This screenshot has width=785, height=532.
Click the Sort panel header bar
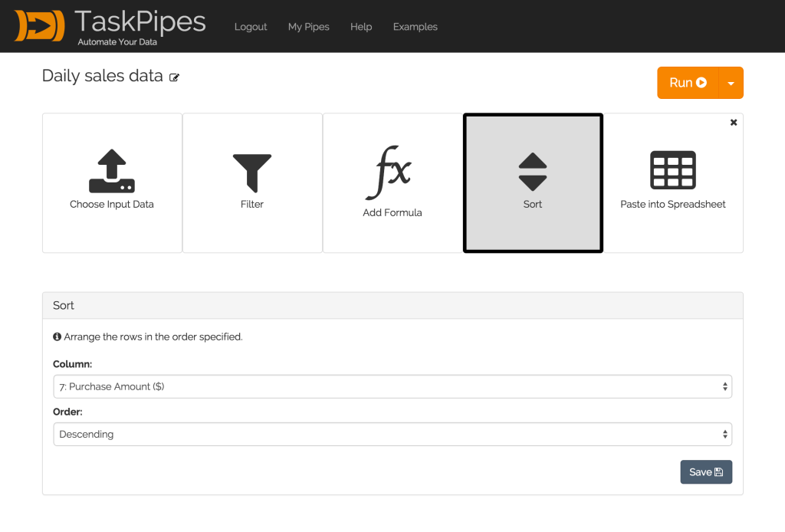[x=392, y=305]
